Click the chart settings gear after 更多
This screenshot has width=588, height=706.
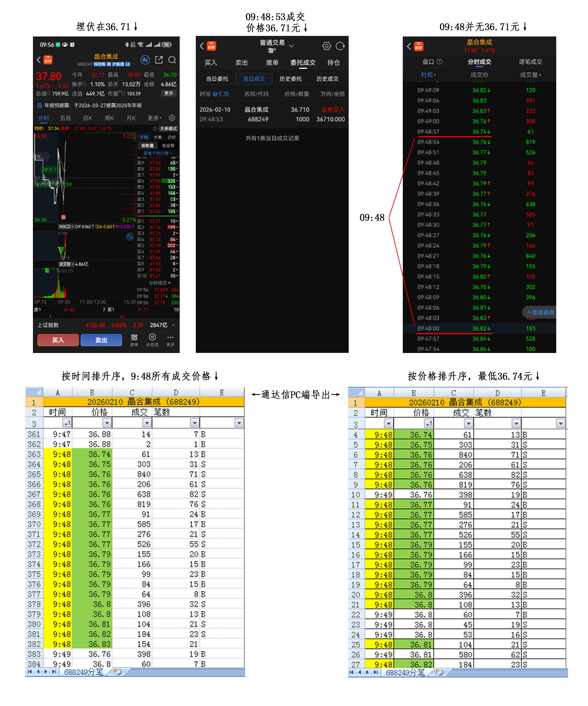tap(172, 118)
